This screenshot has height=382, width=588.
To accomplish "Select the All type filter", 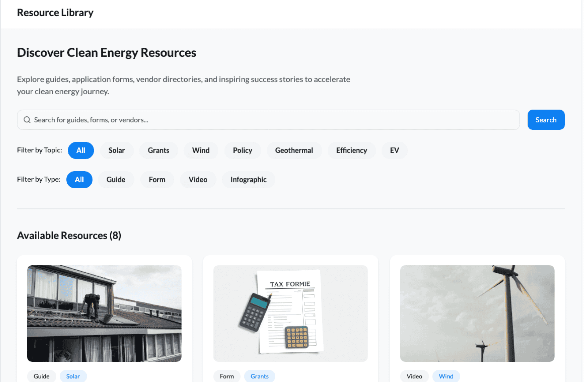I will click(x=79, y=179).
